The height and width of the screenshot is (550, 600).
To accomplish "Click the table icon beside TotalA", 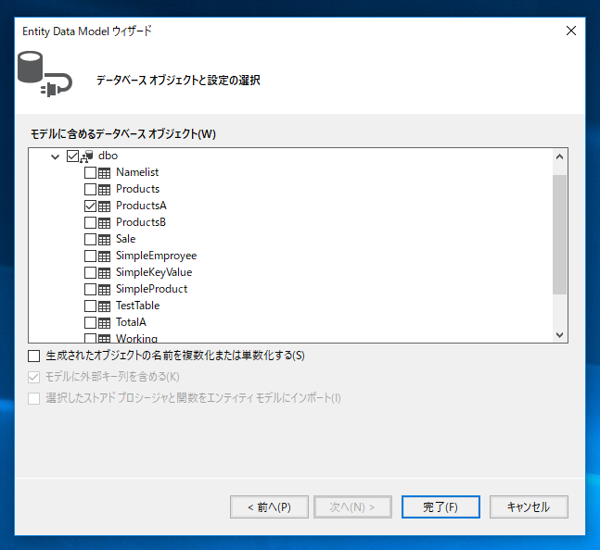I will click(104, 323).
